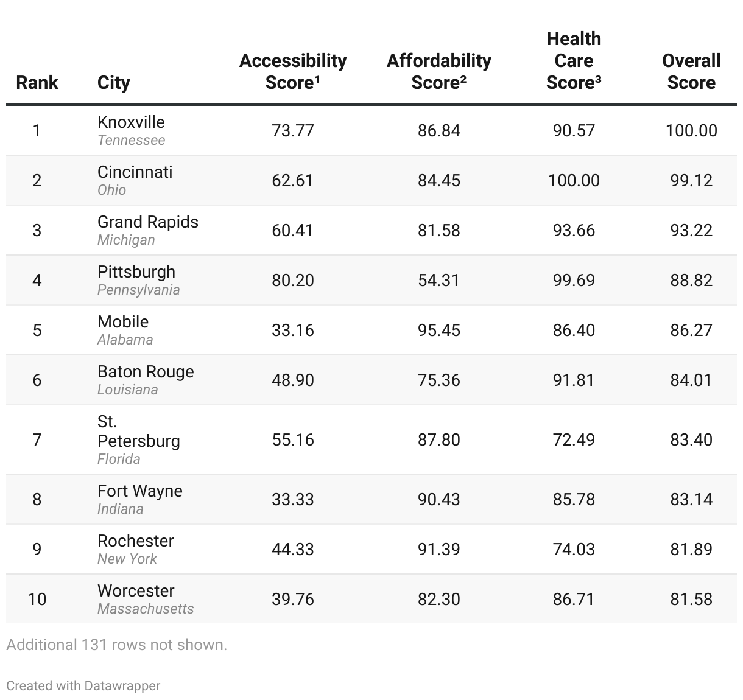Click Mobile's affordability score 95.45
Viewport: 743px width, 700px height.
pyautogui.click(x=438, y=330)
